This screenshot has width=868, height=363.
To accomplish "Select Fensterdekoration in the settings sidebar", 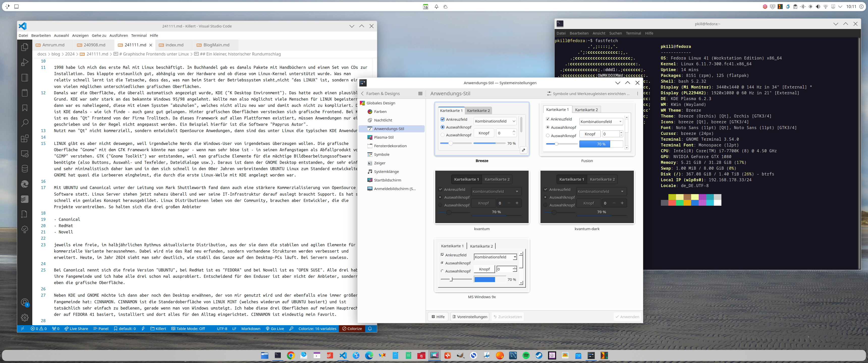I will point(391,146).
